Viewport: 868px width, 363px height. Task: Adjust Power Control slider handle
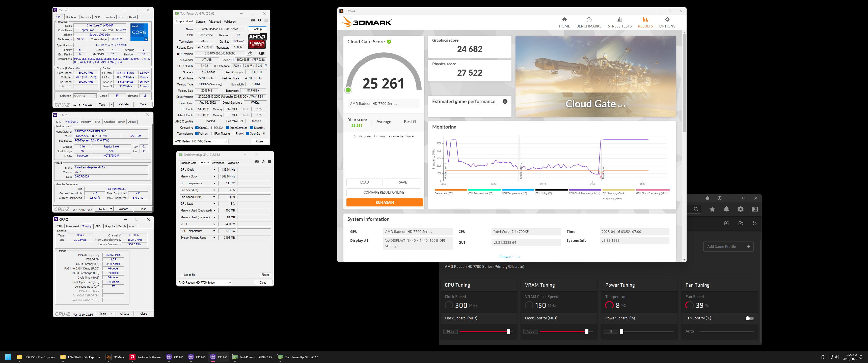point(622,331)
